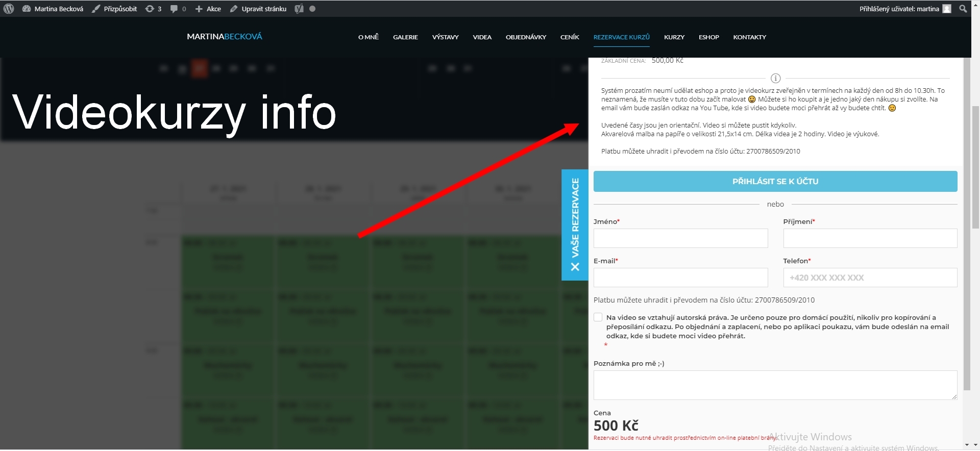This screenshot has width=980, height=451.
Task: Open the Eshop navigation item
Action: [x=708, y=37]
